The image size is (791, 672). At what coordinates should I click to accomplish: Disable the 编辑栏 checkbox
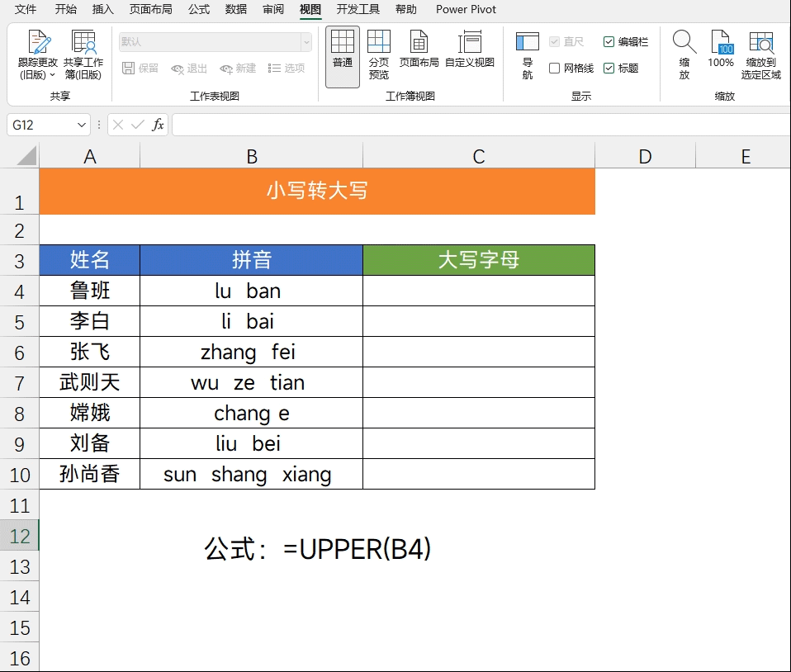(x=609, y=41)
